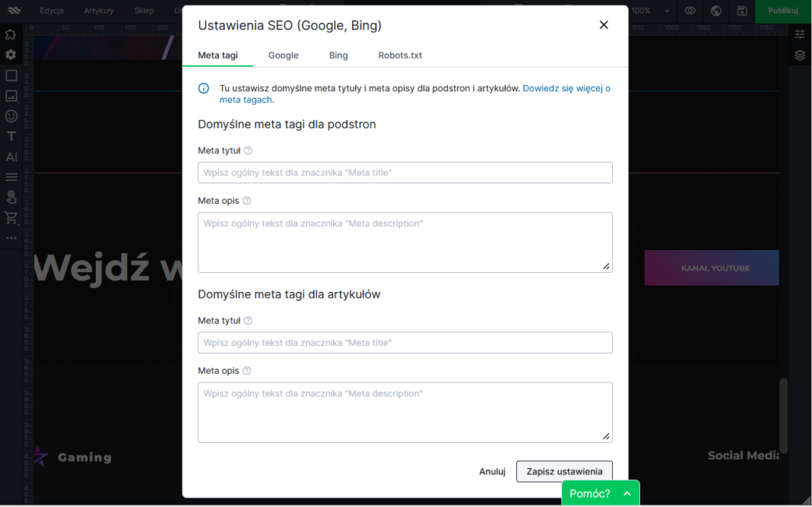Click Zapisz ustawienia button
812x507 pixels.
click(565, 471)
